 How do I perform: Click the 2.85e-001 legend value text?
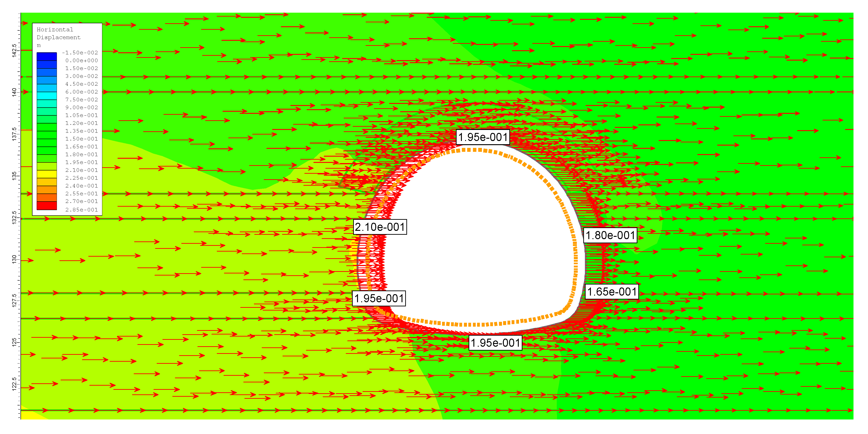click(81, 210)
